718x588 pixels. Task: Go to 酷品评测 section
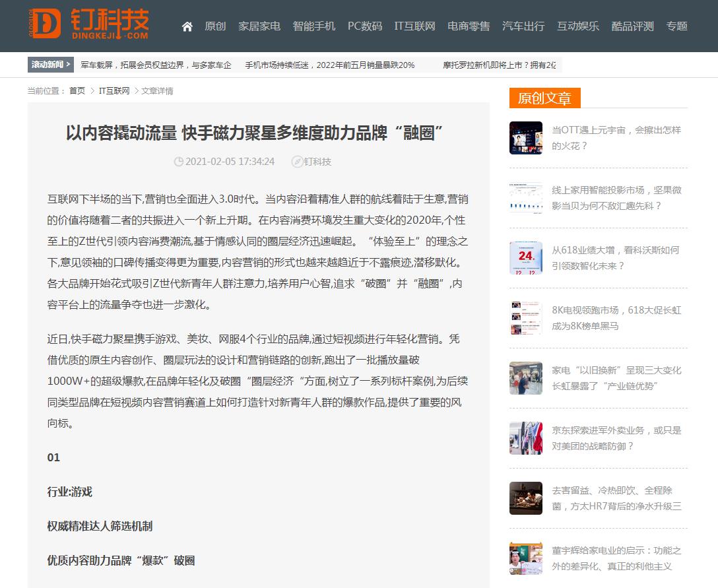point(632,26)
